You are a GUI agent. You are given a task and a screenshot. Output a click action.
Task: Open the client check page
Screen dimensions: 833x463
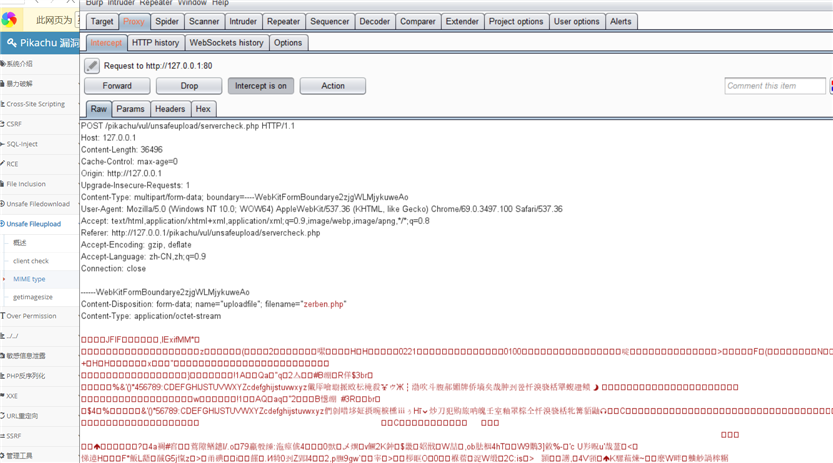pos(39,261)
